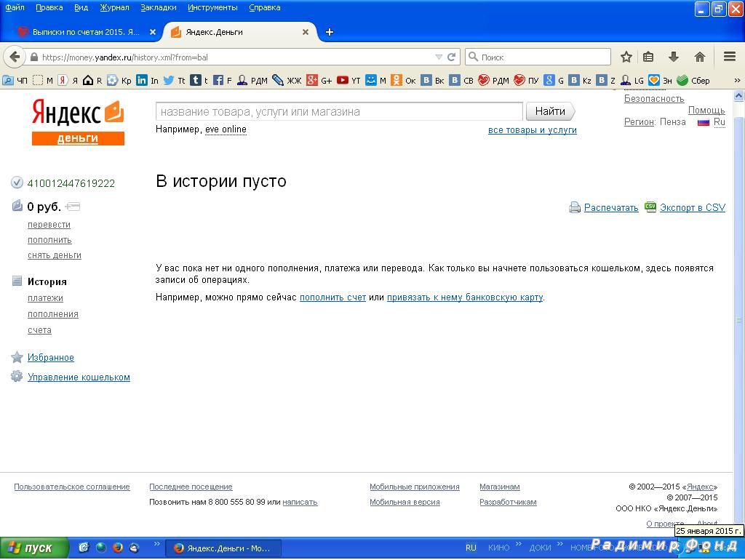Viewport: 745px width, 560px height.
Task: Open the Правка menu
Action: click(49, 7)
